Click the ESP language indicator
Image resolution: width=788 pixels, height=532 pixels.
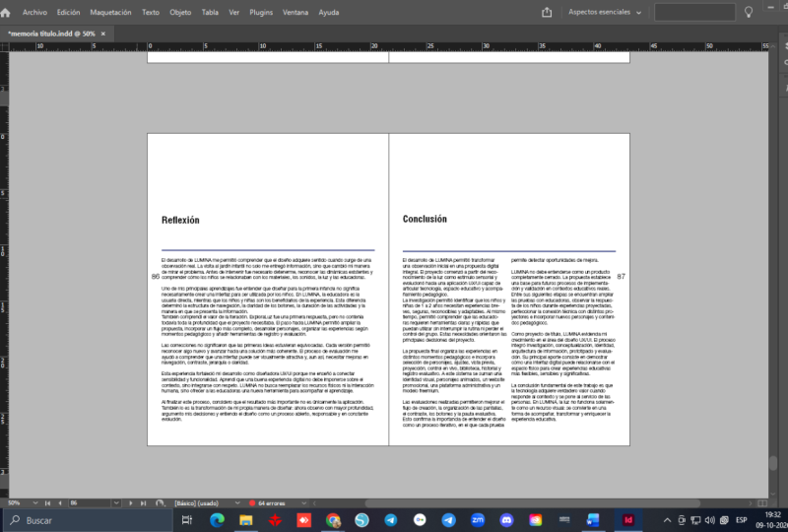(742, 520)
